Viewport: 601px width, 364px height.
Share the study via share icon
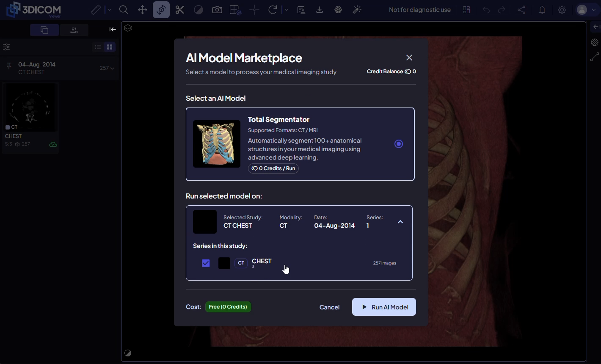coord(521,10)
